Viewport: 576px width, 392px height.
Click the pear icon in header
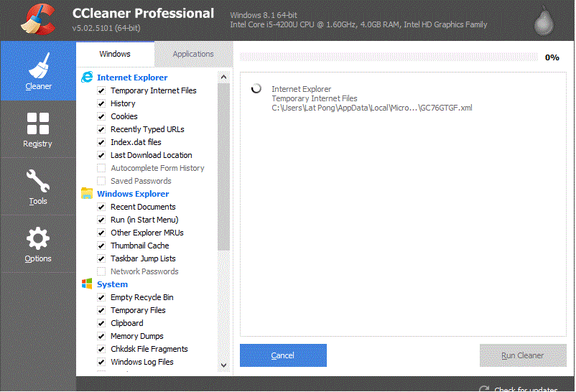pos(544,22)
